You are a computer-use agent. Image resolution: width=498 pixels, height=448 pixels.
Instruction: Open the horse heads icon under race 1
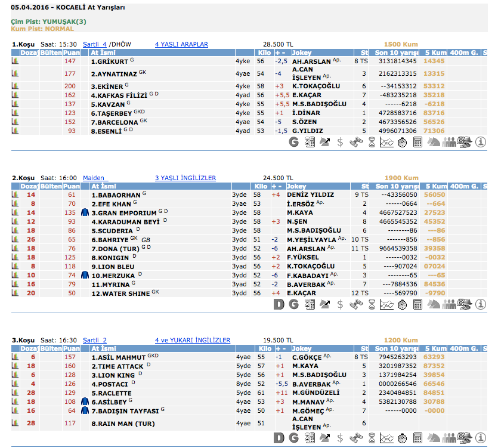(434, 142)
